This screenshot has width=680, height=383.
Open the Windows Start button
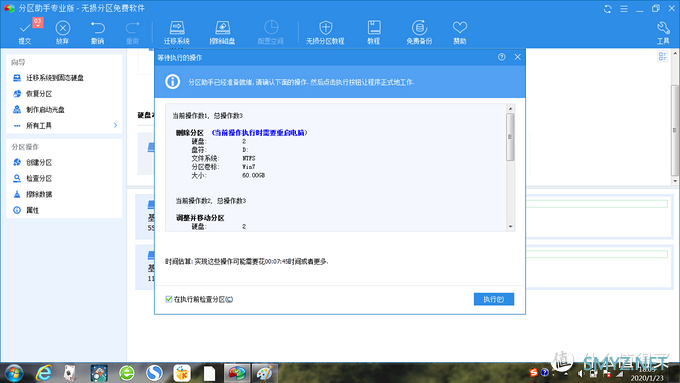13,373
